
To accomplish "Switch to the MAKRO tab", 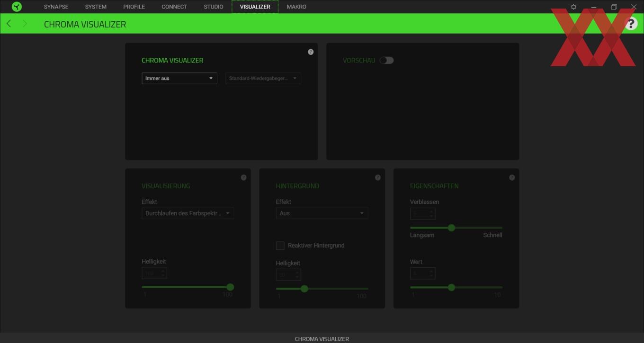I will click(296, 7).
